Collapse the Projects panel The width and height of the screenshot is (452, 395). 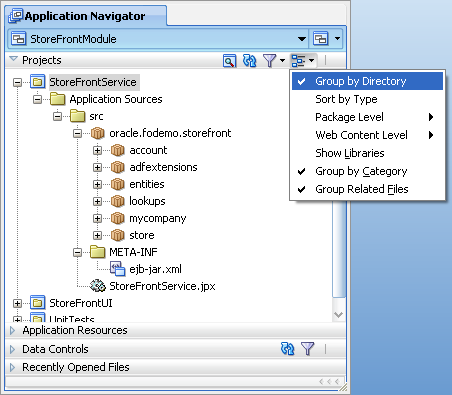(x=13, y=59)
